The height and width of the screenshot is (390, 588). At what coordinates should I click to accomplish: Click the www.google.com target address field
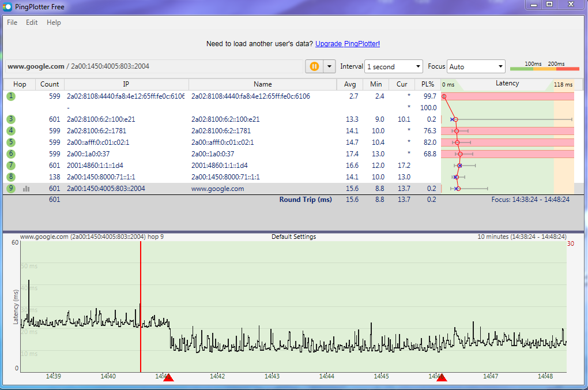pos(154,66)
